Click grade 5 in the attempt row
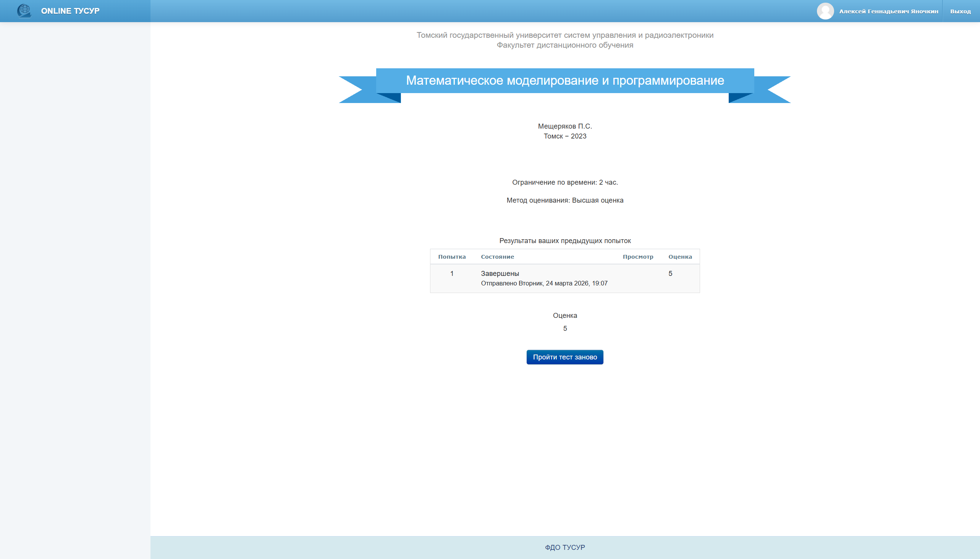The width and height of the screenshot is (980, 559). pyautogui.click(x=670, y=274)
